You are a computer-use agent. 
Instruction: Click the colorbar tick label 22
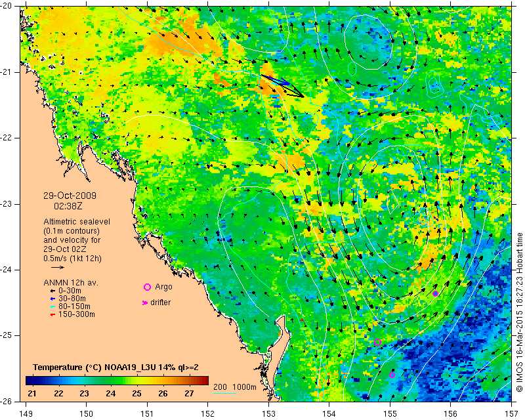pyautogui.click(x=58, y=393)
